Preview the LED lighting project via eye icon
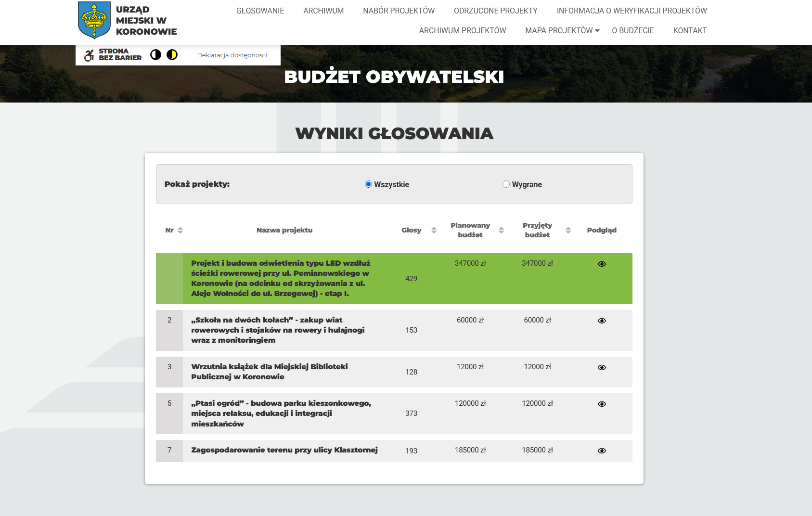 click(x=602, y=264)
